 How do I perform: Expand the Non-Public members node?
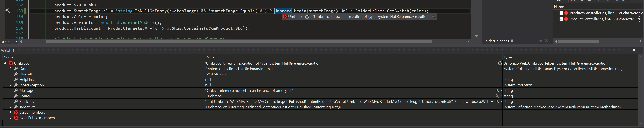(10, 118)
